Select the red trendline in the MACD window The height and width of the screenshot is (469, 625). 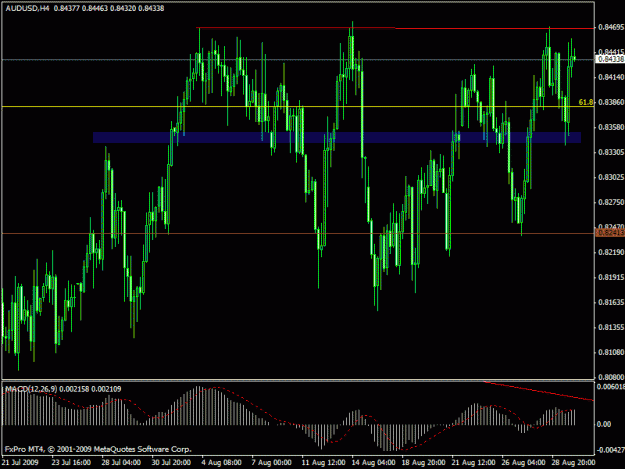click(539, 391)
